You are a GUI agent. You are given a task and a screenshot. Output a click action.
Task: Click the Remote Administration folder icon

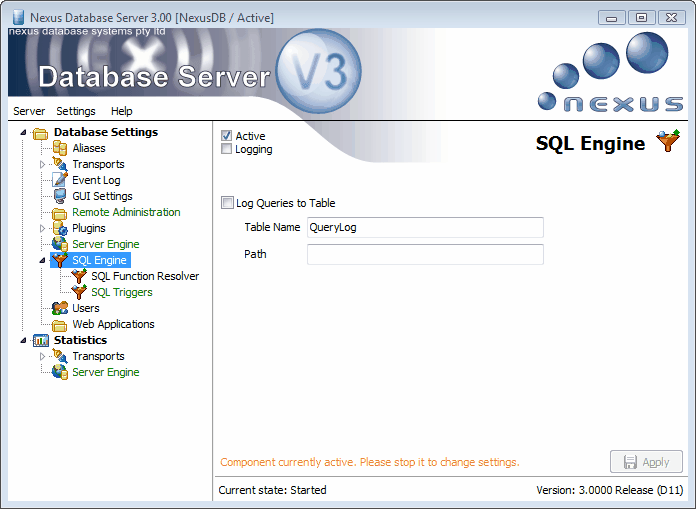(x=60, y=213)
